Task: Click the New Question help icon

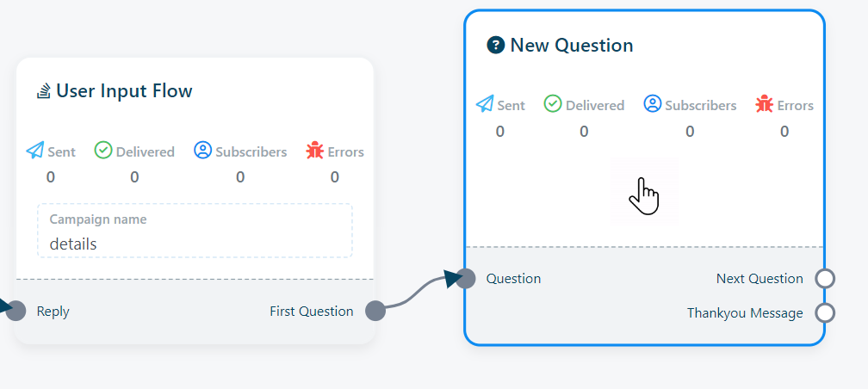Action: coord(495,45)
